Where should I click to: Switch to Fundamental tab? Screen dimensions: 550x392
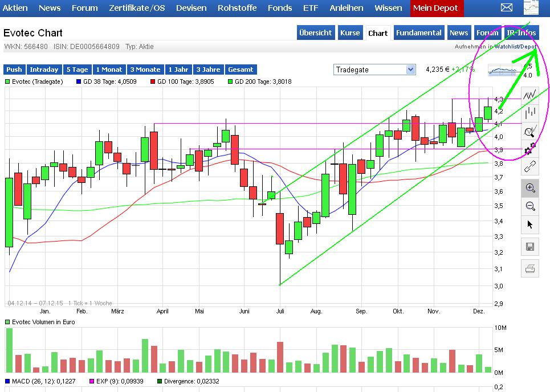(x=419, y=32)
